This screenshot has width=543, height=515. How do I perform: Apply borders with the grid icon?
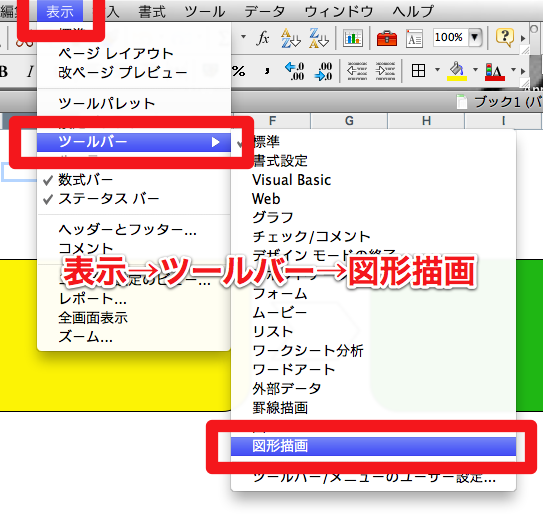point(418,71)
